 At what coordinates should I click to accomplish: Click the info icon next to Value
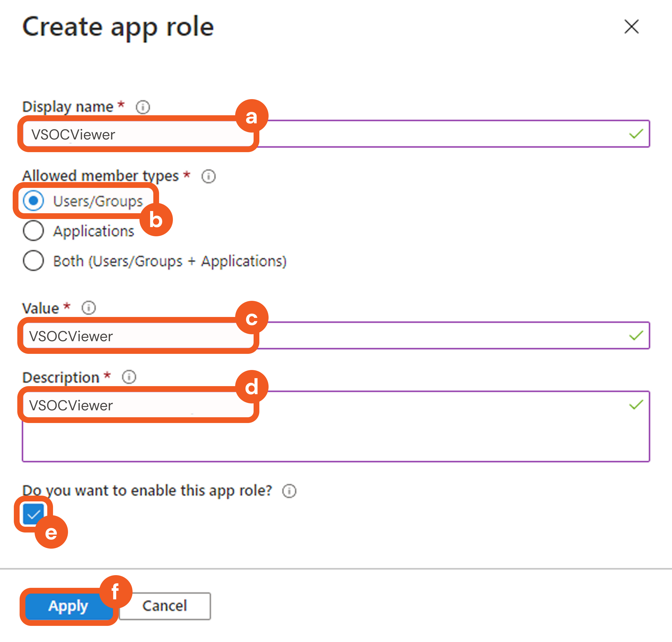89,308
